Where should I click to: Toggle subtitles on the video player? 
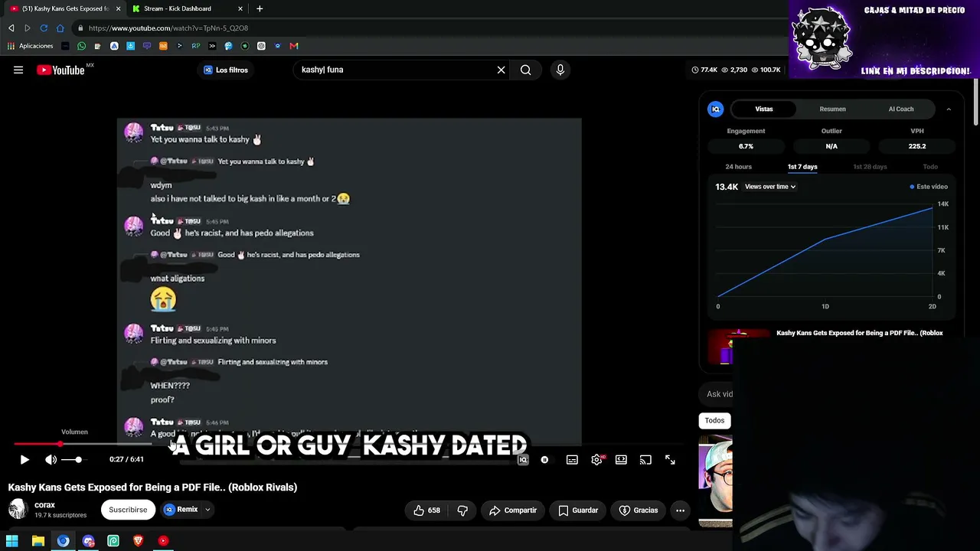[572, 460]
